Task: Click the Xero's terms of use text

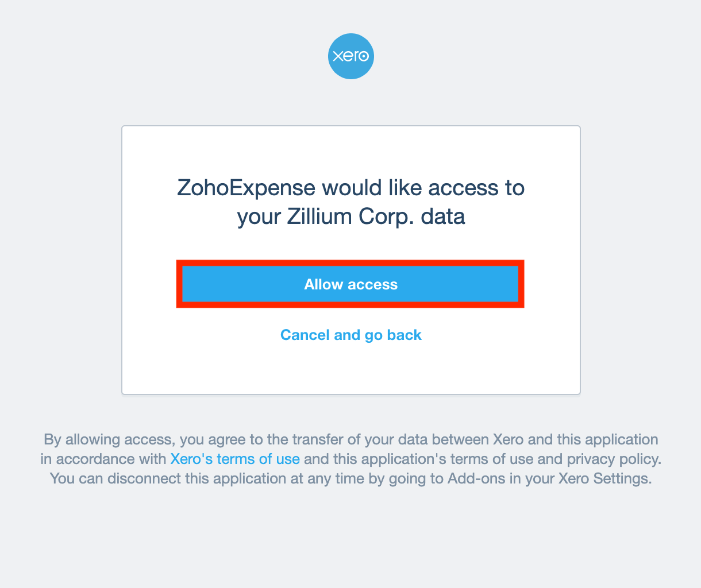Action: click(236, 459)
